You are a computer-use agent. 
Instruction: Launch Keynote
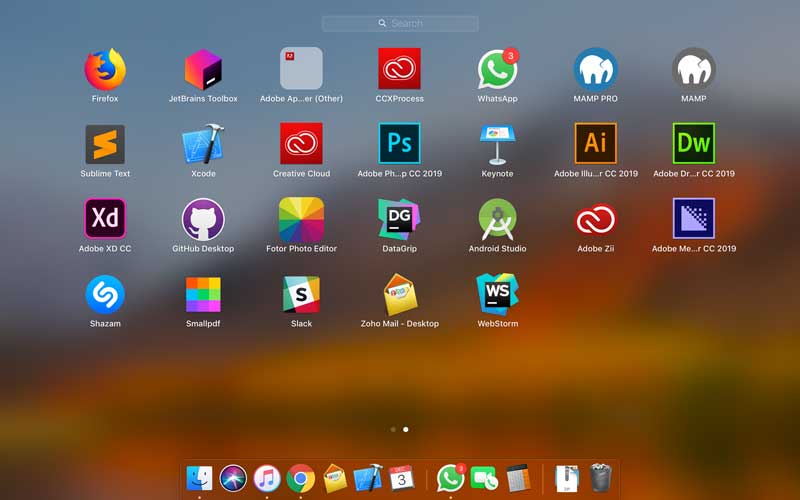click(497, 144)
